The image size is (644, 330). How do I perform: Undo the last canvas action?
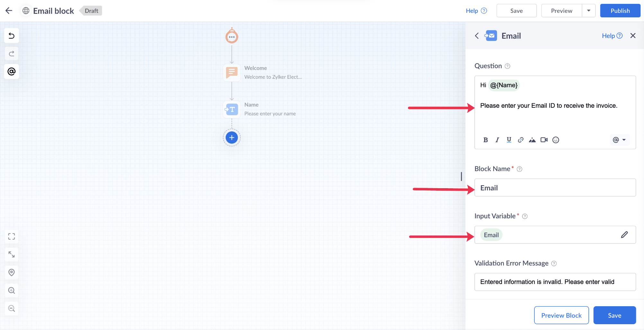12,35
